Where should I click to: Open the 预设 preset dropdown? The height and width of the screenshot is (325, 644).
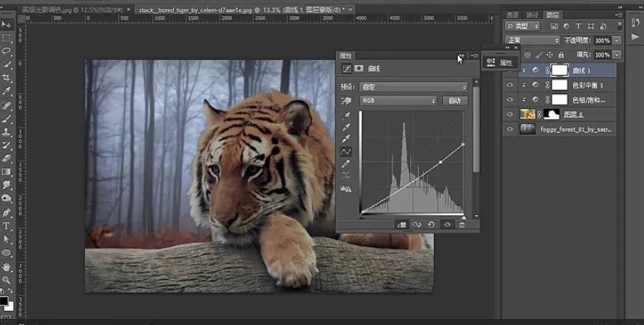(x=413, y=86)
